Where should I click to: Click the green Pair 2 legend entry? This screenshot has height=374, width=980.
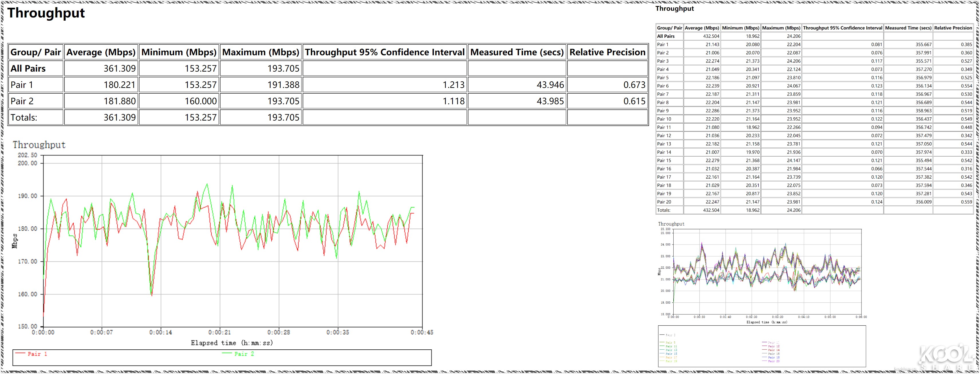[244, 354]
